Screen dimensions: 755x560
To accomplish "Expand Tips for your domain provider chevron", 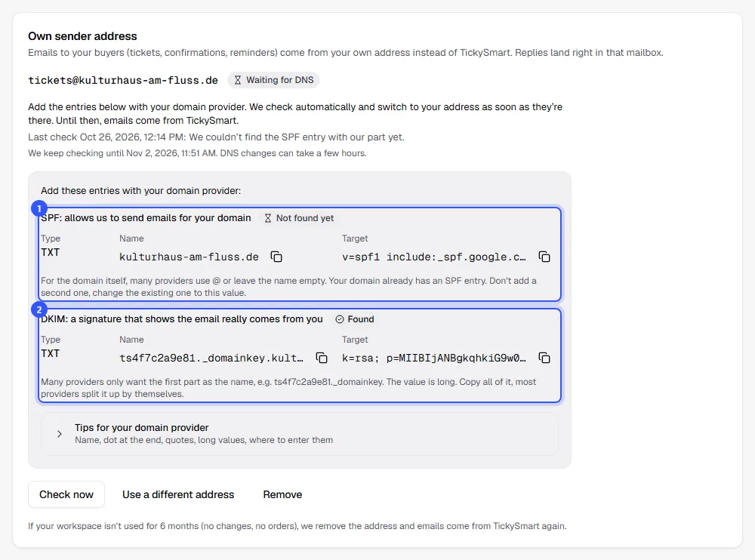I will pos(59,434).
